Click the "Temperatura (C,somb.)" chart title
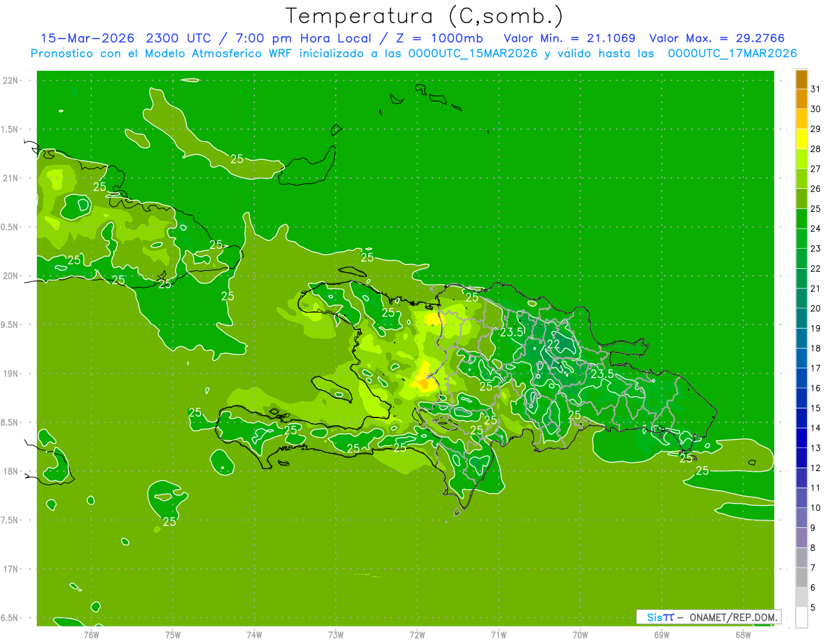This screenshot has height=644, width=834. tap(425, 16)
